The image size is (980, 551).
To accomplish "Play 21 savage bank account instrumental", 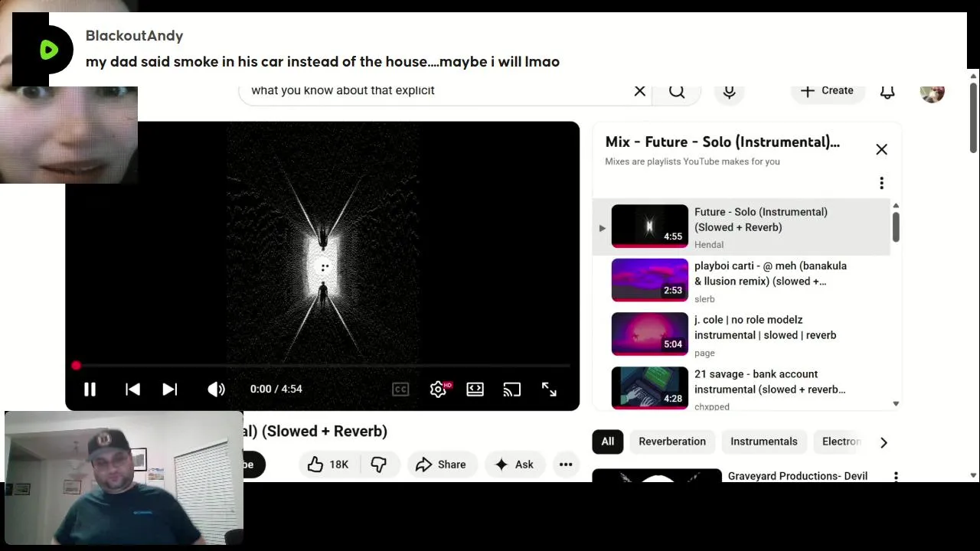I will (743, 388).
